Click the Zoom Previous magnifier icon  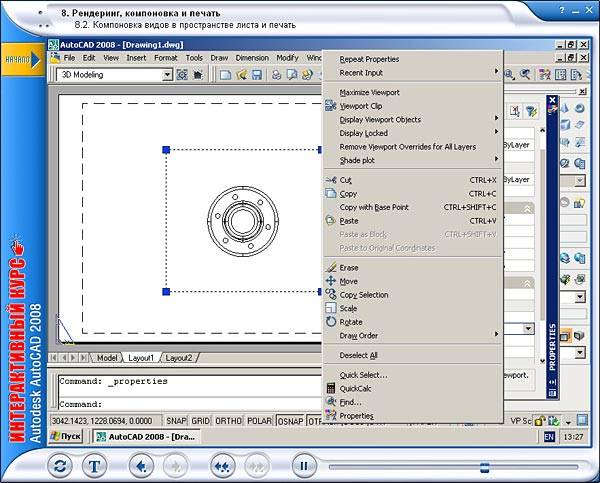click(x=525, y=75)
